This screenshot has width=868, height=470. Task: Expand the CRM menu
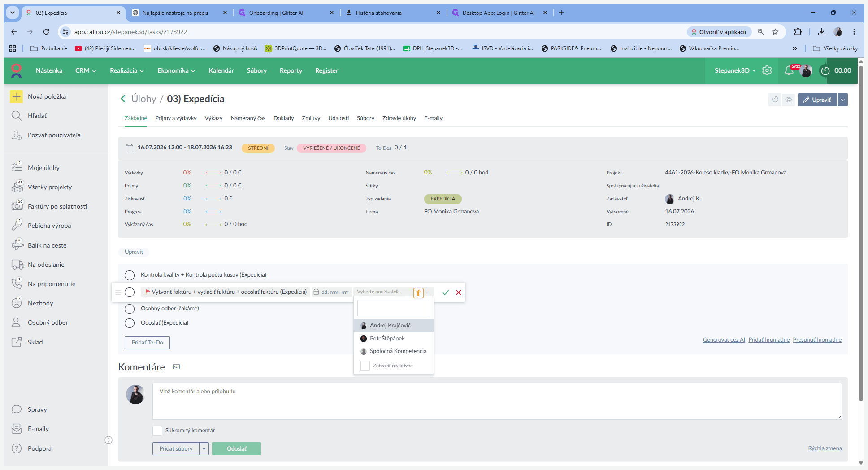[86, 70]
